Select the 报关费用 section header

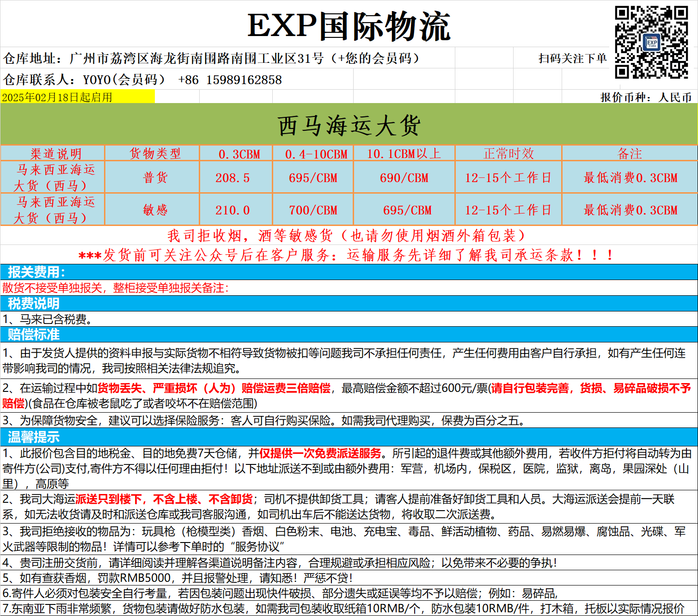(349, 272)
